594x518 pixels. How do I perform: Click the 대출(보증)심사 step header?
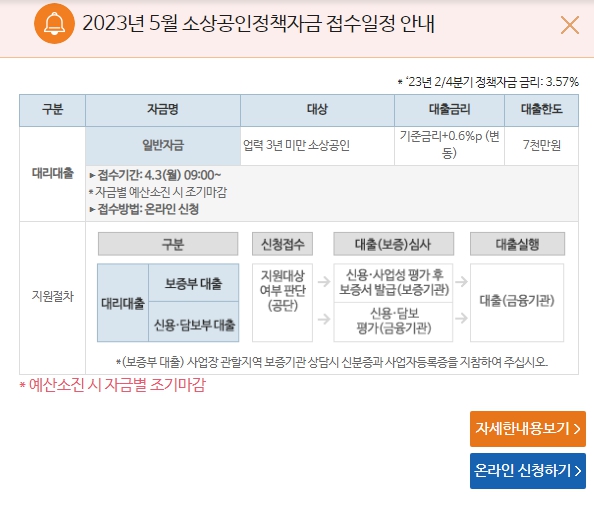(x=393, y=244)
